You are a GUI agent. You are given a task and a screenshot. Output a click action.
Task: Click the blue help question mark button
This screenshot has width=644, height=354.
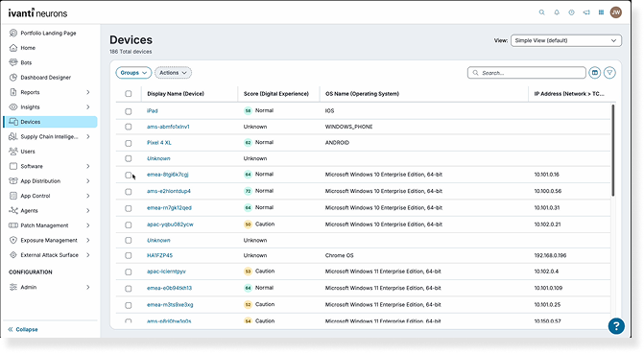616,326
